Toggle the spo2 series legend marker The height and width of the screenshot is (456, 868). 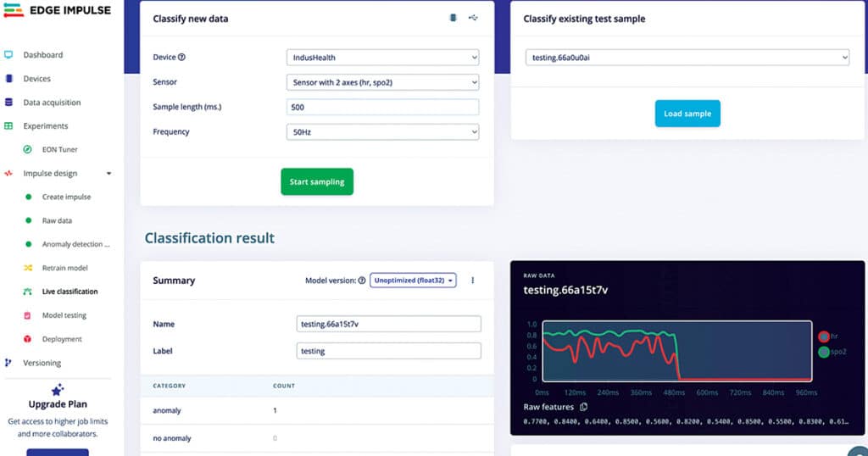[x=824, y=352]
